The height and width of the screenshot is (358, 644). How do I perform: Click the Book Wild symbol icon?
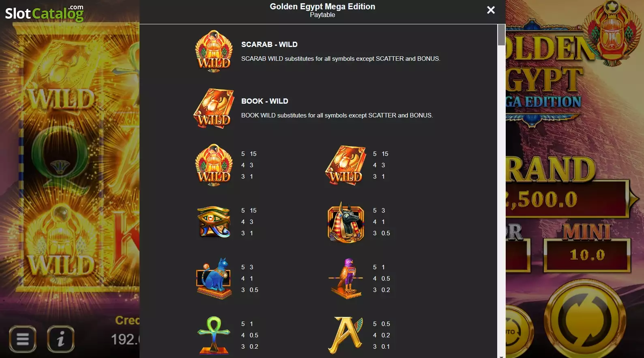214,109
